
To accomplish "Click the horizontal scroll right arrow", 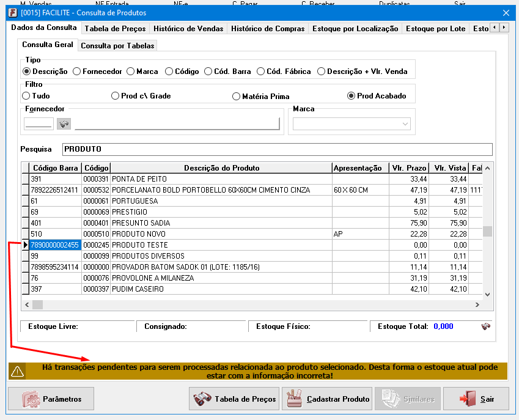I will [477, 304].
